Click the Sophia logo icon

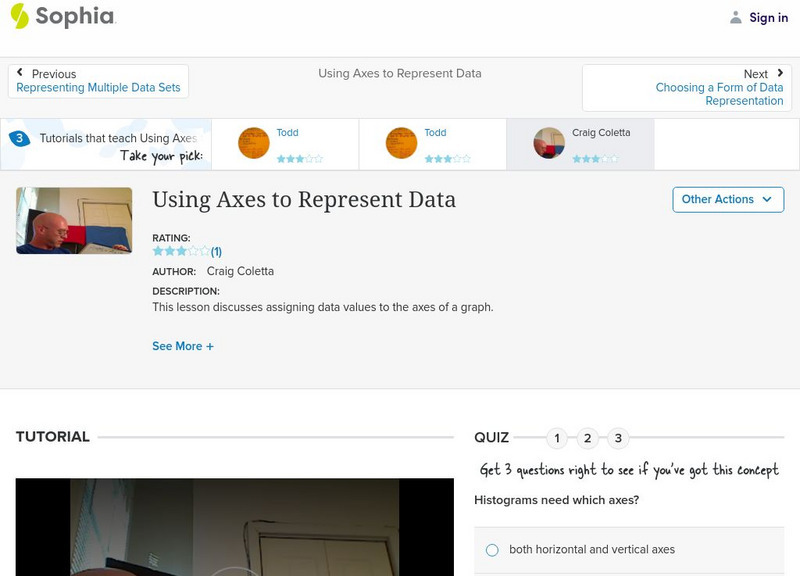[19, 16]
